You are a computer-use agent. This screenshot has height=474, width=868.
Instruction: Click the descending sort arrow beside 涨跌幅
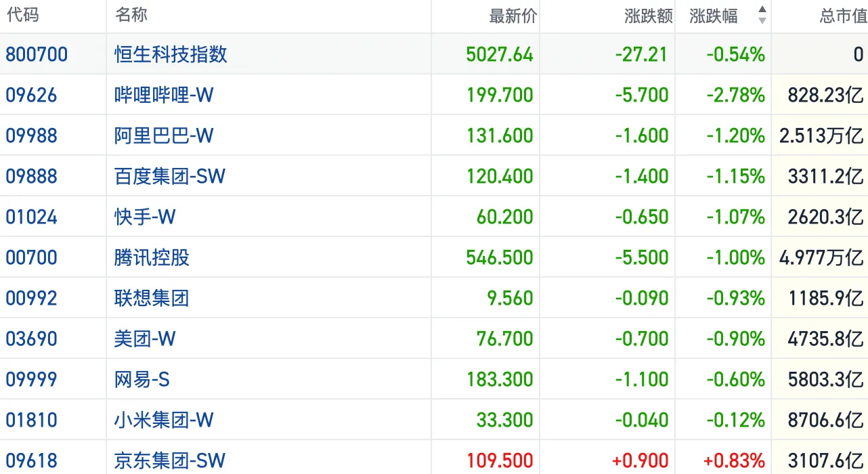click(x=762, y=22)
